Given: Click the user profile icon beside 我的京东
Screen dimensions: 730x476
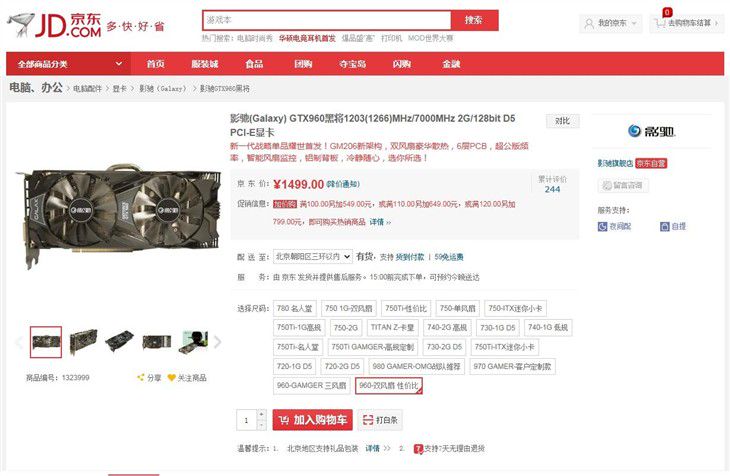Looking at the screenshot, I should point(589,23).
